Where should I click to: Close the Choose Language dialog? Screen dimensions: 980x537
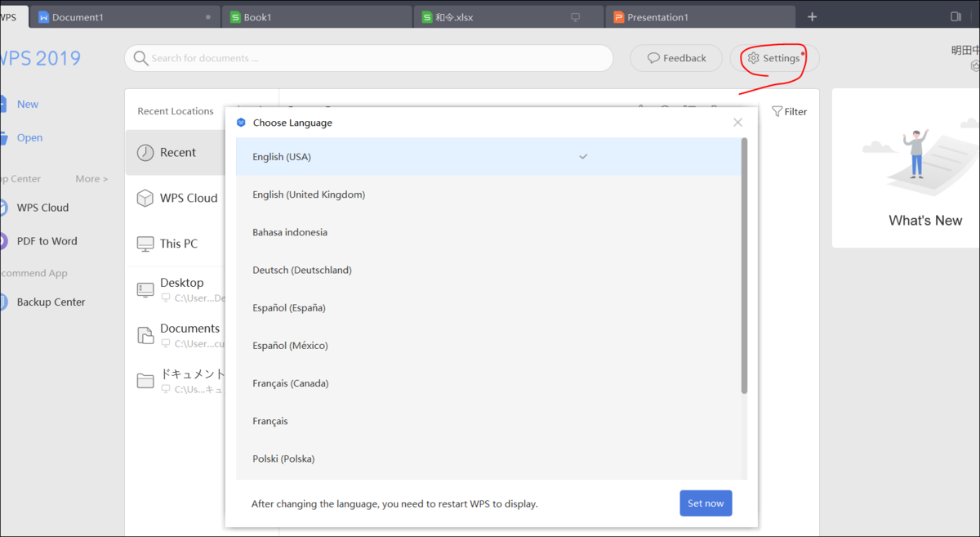pyautogui.click(x=737, y=123)
